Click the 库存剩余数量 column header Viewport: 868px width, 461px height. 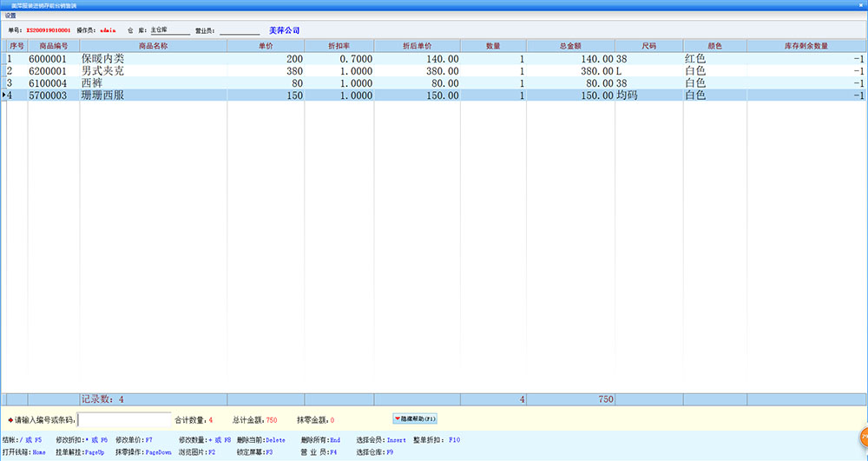point(806,45)
